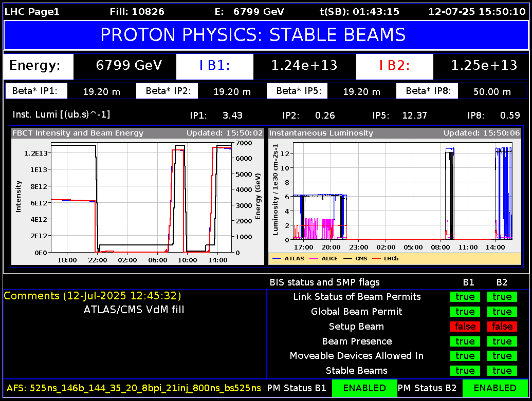Click the Global Beam Permit B2 true flag
The height and width of the screenshot is (401, 532).
point(502,312)
